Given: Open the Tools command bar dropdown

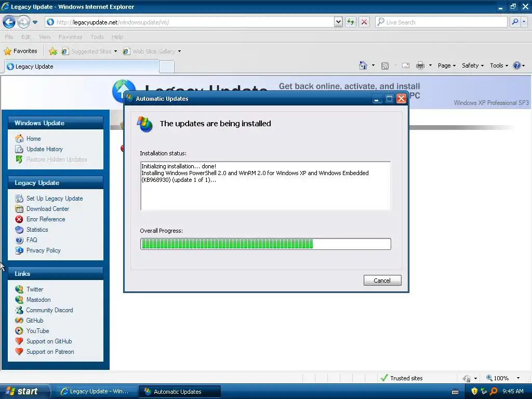Looking at the screenshot, I should coord(499,65).
